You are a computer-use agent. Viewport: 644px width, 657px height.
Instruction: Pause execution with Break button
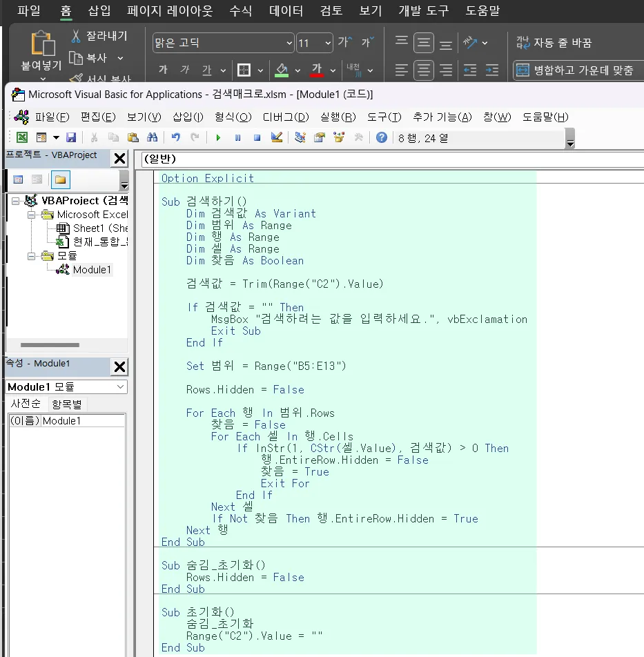pyautogui.click(x=237, y=137)
